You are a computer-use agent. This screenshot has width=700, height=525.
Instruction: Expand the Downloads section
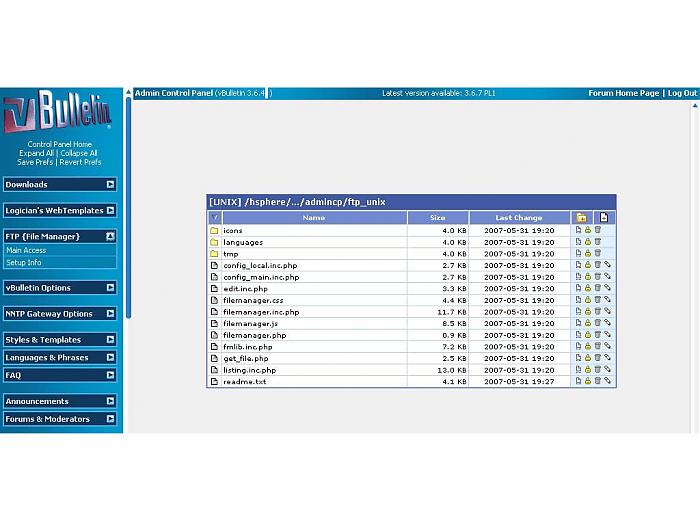click(110, 184)
